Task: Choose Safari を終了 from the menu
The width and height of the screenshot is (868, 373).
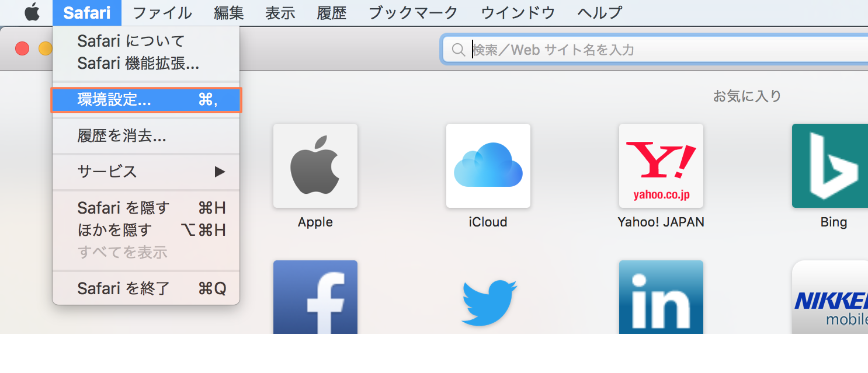Action: point(146,288)
